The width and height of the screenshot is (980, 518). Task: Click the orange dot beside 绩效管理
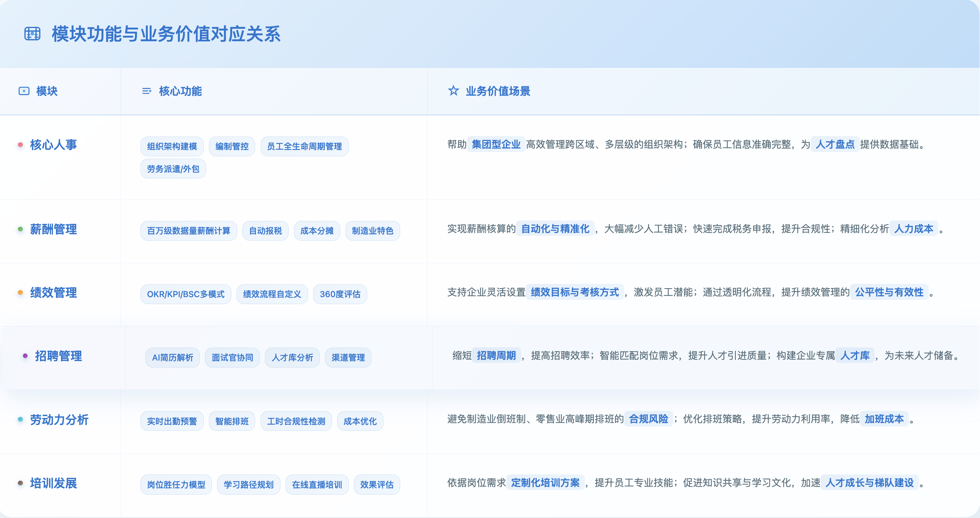tap(20, 292)
